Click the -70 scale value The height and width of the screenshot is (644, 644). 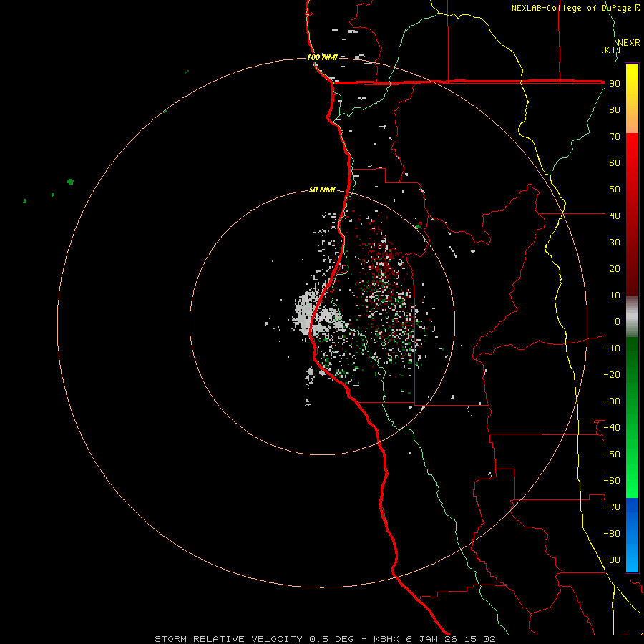pyautogui.click(x=612, y=507)
